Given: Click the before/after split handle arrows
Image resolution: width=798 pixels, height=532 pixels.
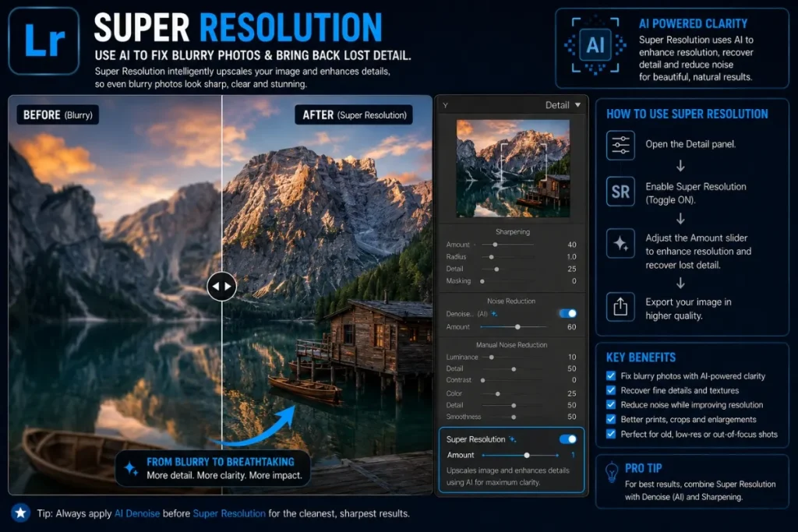Looking at the screenshot, I should (222, 287).
